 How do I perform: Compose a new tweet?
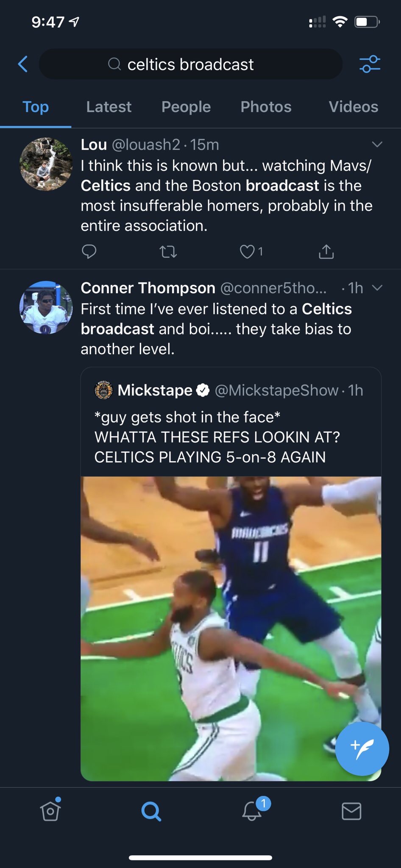362,749
